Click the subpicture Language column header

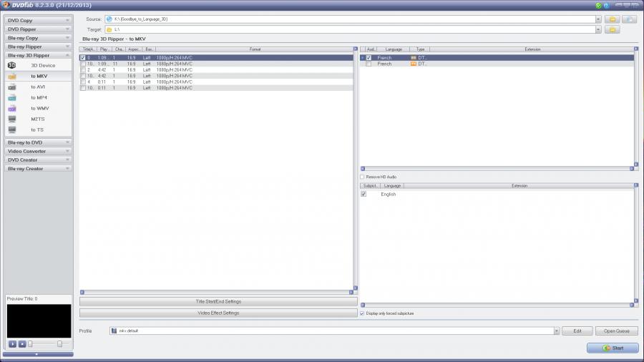click(x=392, y=186)
